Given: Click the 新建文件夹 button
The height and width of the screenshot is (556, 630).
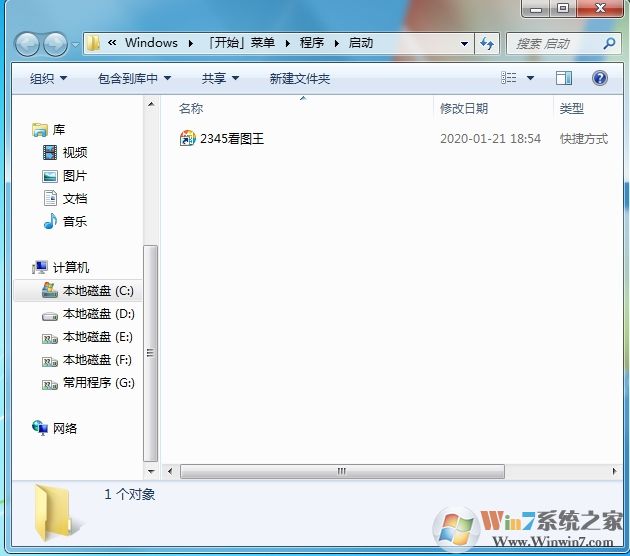Looking at the screenshot, I should click(x=300, y=78).
